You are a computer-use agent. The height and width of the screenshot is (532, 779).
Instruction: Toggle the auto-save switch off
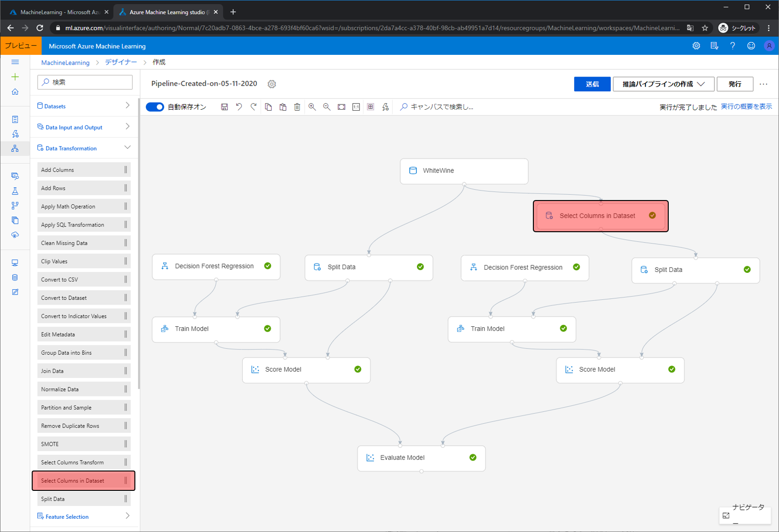[155, 107]
